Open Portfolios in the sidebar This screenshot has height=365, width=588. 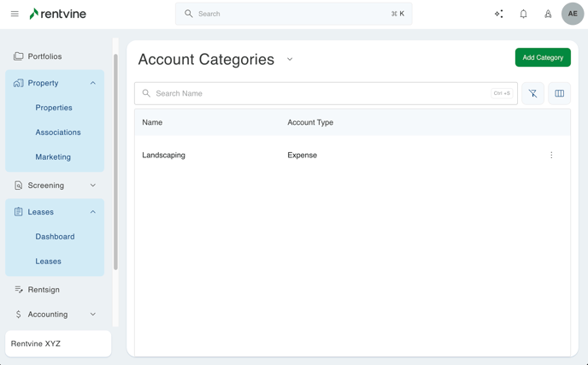click(x=44, y=56)
